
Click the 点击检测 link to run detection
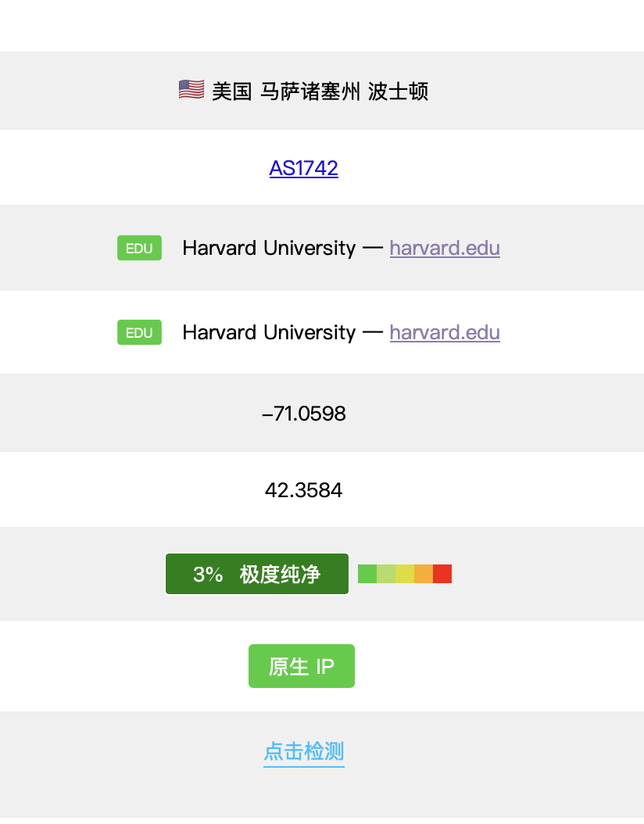(303, 751)
